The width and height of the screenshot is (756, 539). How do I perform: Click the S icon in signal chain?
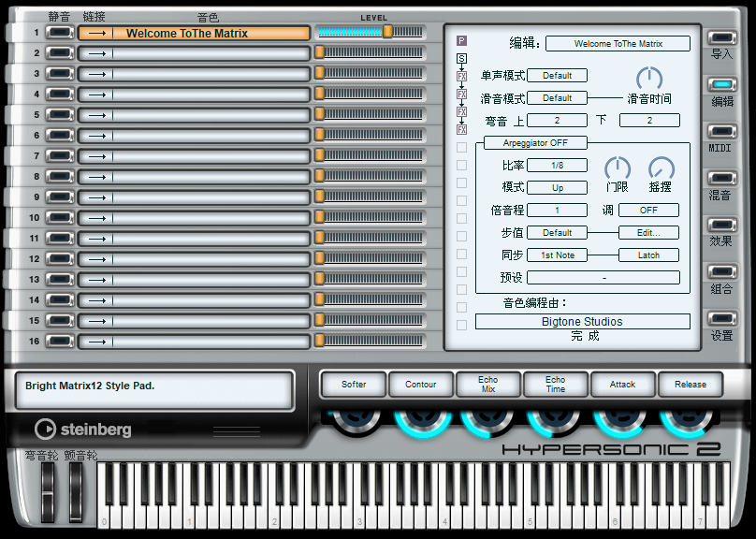(461, 58)
